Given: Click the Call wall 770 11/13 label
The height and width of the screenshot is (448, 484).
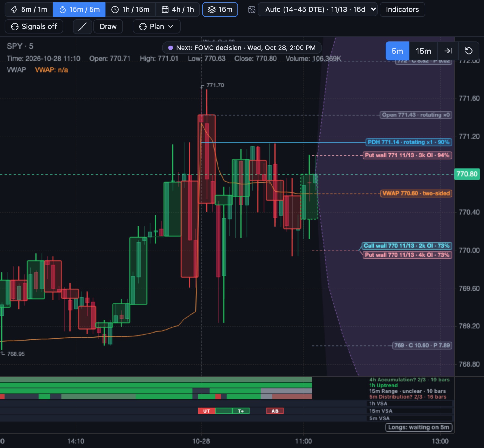Looking at the screenshot, I should (407, 246).
